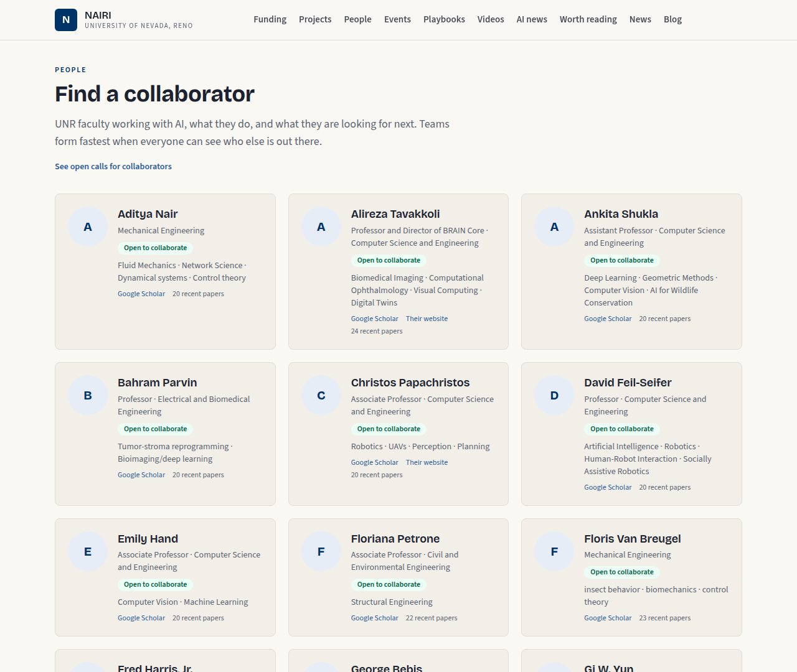Open the Playbooks page
Image resolution: width=797 pixels, height=672 pixels.
point(444,19)
